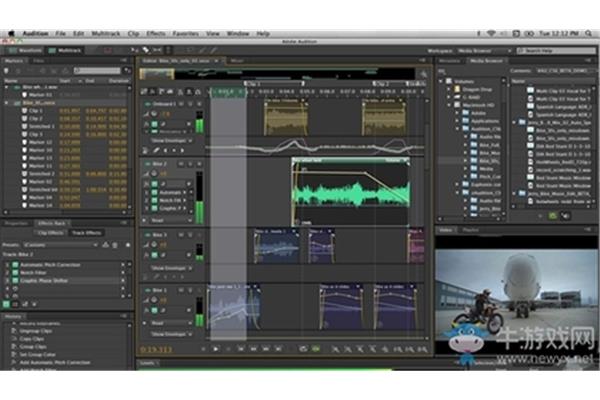Viewport: 600px width, 400px height.
Task: Click the favorite star icon in Effects Rack
Action: [128, 245]
